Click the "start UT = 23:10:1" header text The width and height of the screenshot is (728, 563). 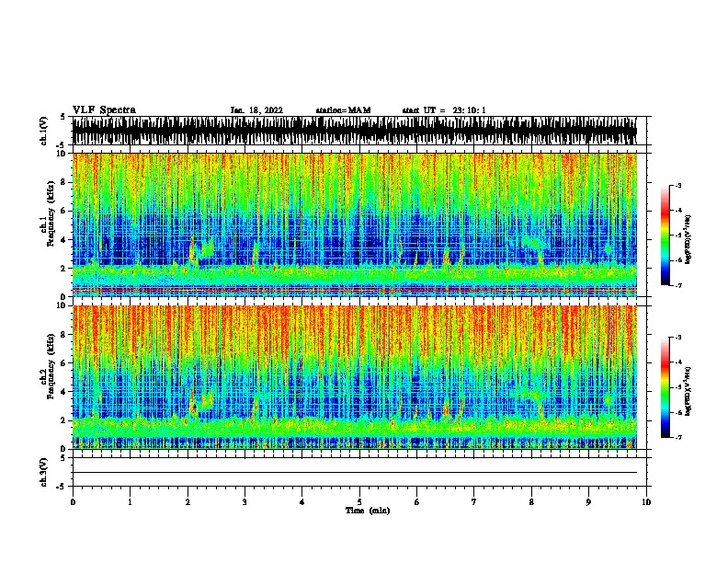(444, 110)
